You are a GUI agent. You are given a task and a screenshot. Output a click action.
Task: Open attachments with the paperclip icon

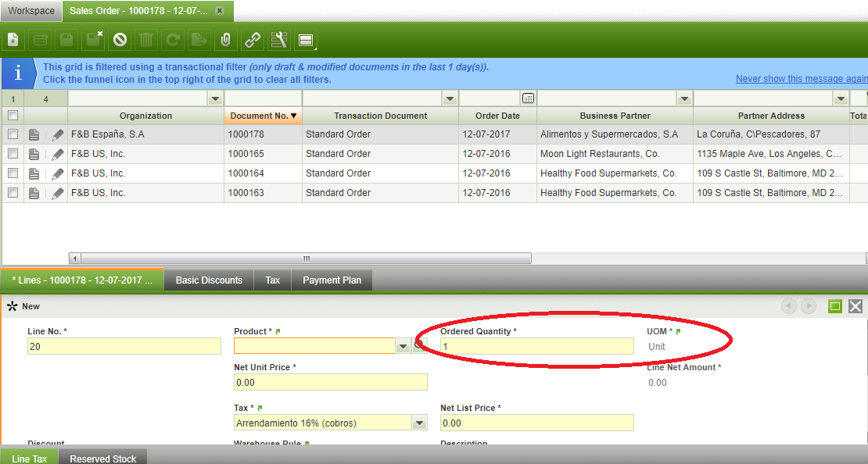click(x=225, y=40)
